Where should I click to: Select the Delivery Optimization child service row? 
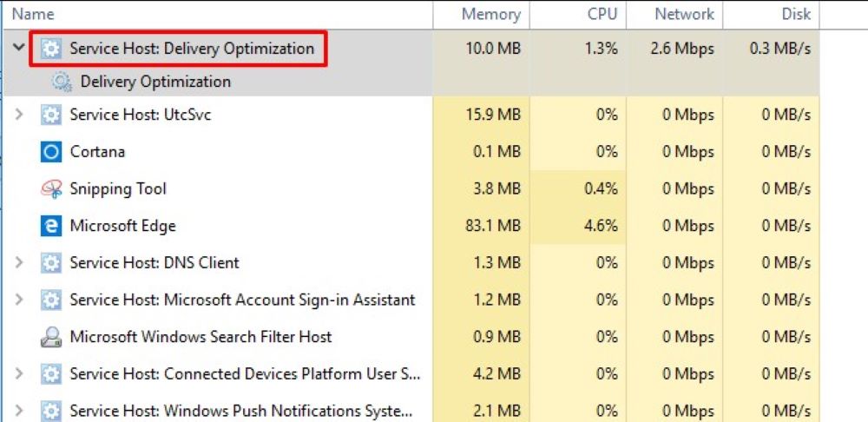pyautogui.click(x=155, y=82)
